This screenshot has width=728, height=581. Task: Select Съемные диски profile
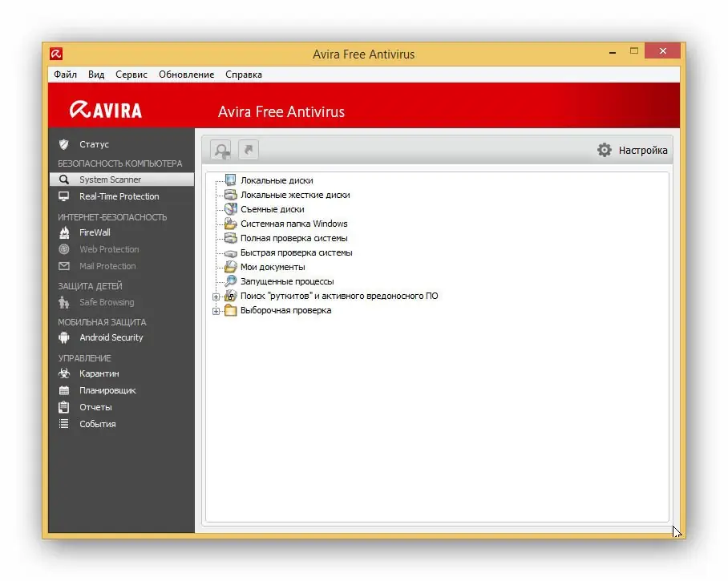point(273,209)
